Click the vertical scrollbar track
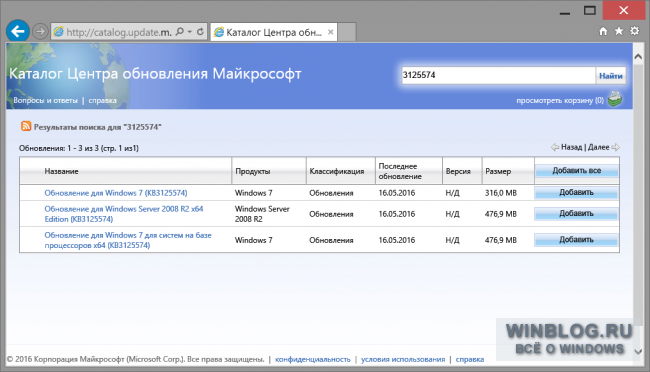This screenshot has width=650, height=372. click(638, 203)
